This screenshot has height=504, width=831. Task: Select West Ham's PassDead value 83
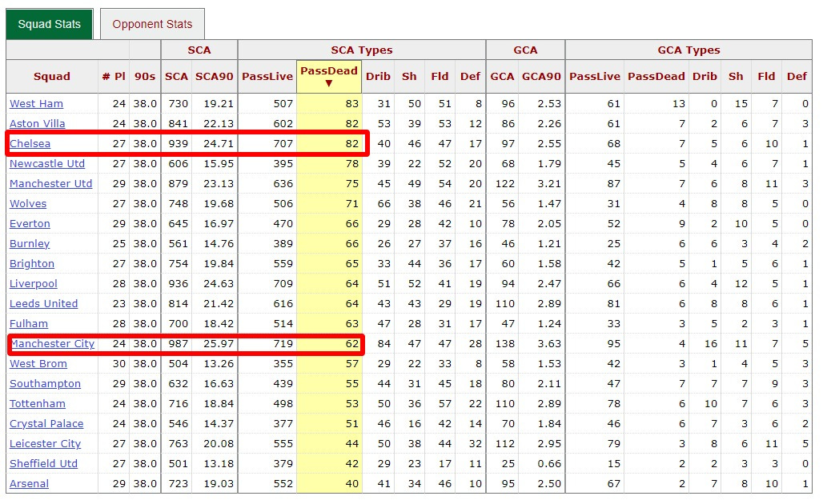(352, 104)
